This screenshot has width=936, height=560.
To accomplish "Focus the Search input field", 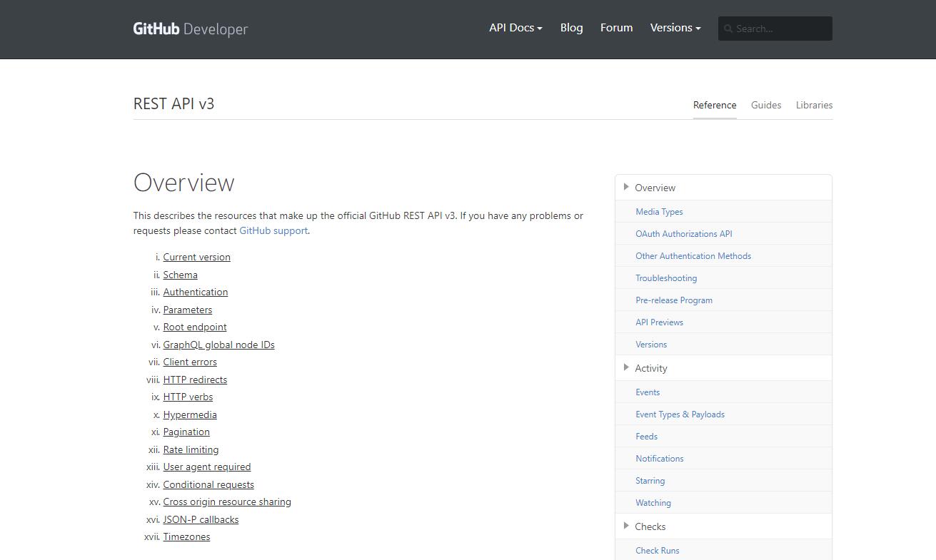I will click(x=781, y=29).
